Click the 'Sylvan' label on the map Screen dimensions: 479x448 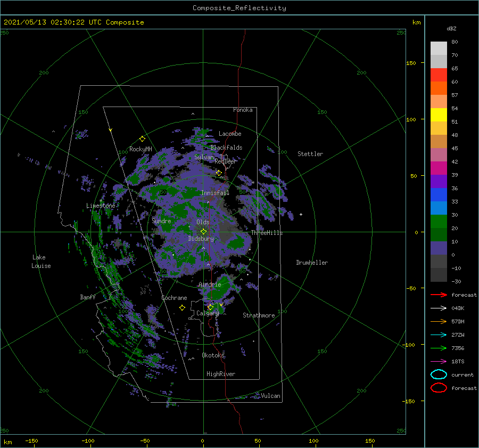[x=204, y=157]
